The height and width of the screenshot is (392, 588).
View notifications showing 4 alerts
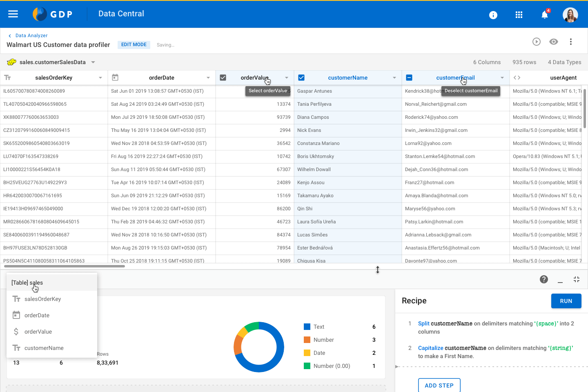tap(544, 14)
